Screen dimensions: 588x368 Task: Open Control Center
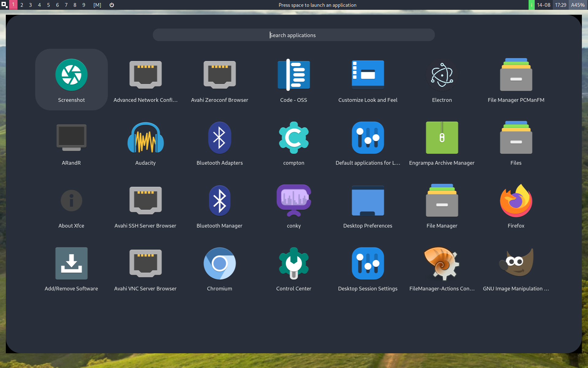(x=294, y=268)
